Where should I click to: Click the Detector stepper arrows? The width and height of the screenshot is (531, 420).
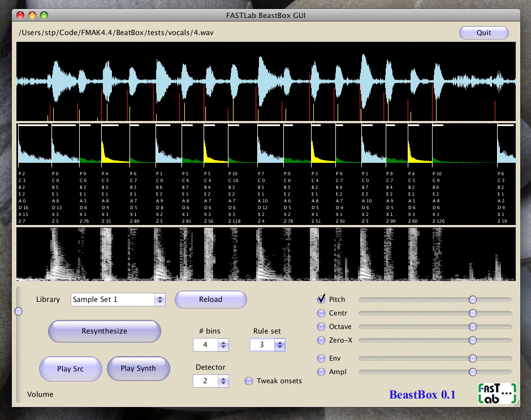(223, 381)
